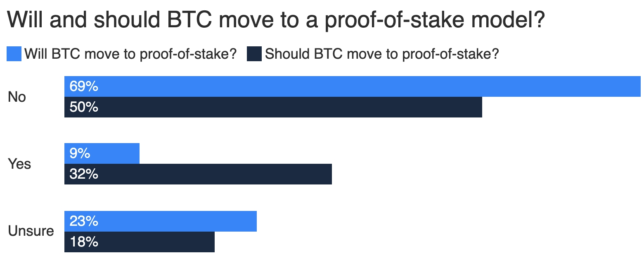Click the 'Unsure' category label
Image resolution: width=644 pixels, height=268 pixels.
click(31, 231)
